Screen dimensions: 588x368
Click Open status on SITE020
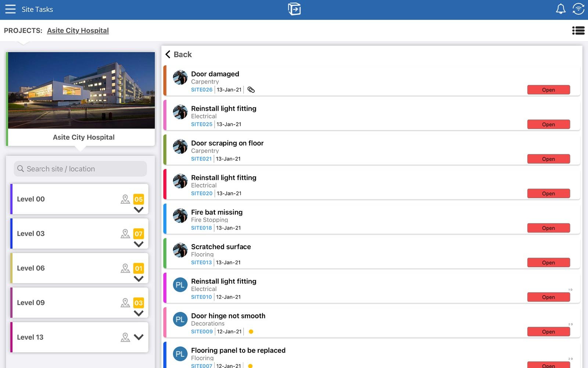pyautogui.click(x=549, y=194)
